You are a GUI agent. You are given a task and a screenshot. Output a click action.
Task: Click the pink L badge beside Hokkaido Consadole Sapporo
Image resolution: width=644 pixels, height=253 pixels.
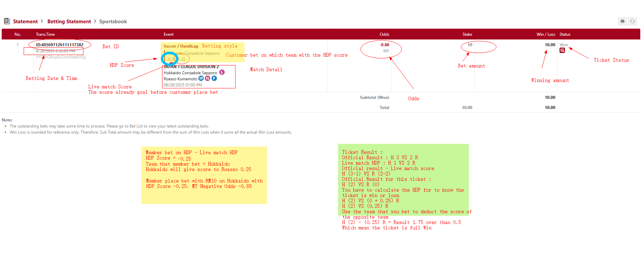click(222, 72)
